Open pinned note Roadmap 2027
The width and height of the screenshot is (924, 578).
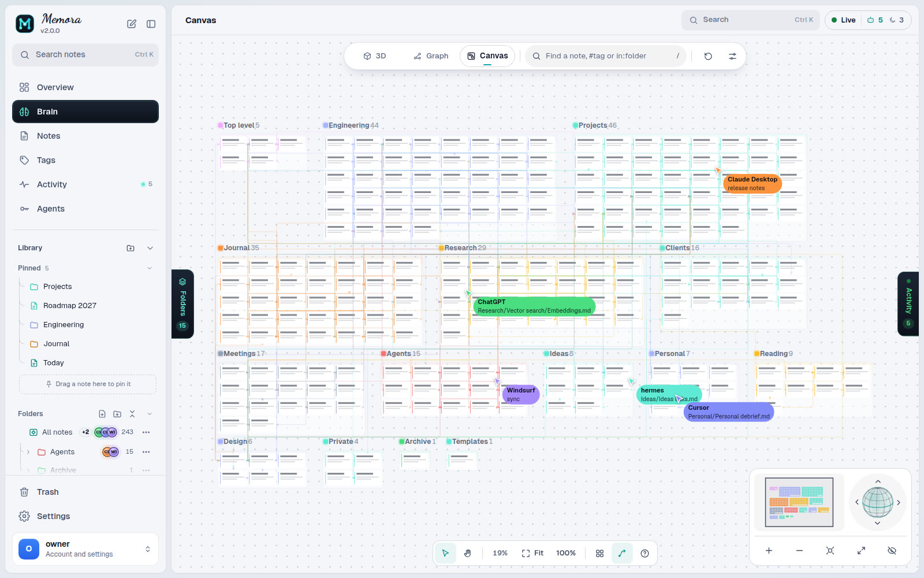pos(69,306)
